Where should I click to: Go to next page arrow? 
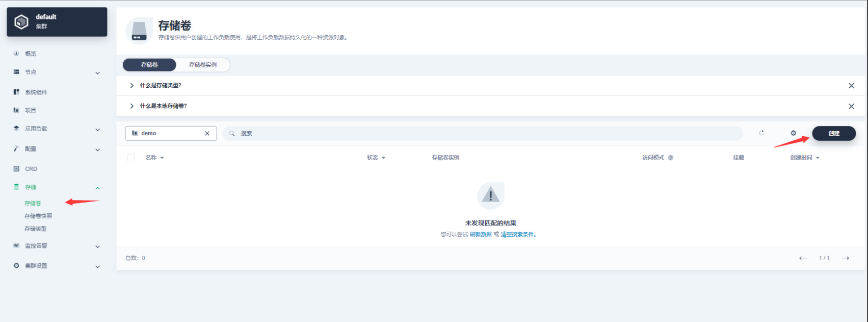[846, 258]
